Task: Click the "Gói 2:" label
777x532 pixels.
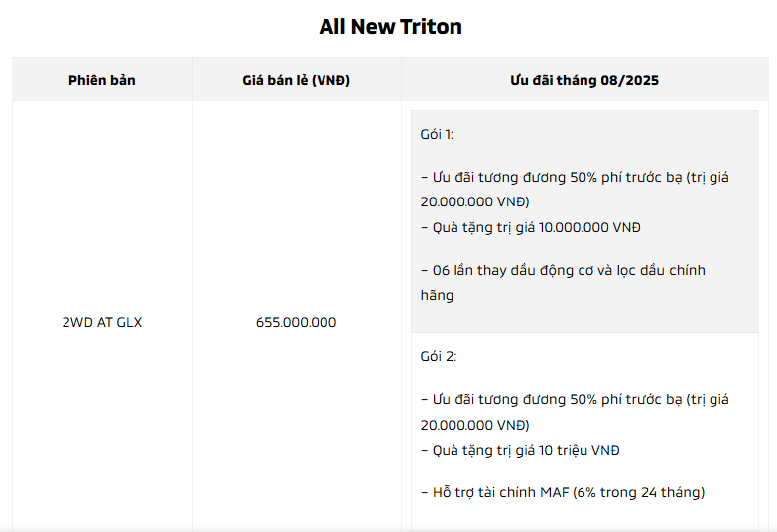Action: pos(438,356)
